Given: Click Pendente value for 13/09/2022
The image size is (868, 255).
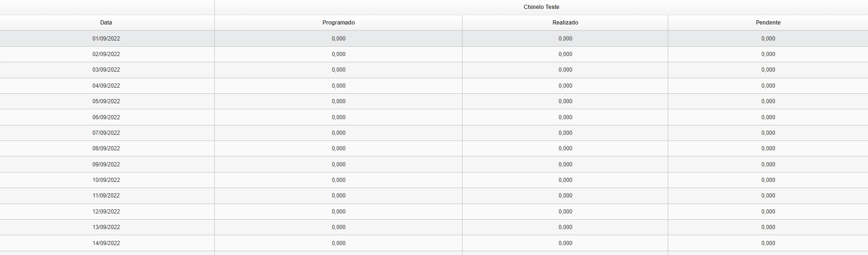Looking at the screenshot, I should click(768, 227).
